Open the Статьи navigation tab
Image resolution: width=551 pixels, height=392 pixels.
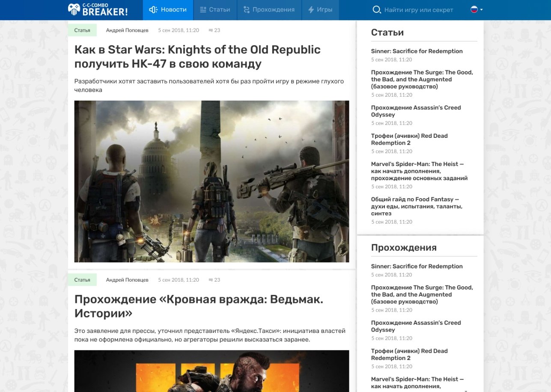pos(215,10)
